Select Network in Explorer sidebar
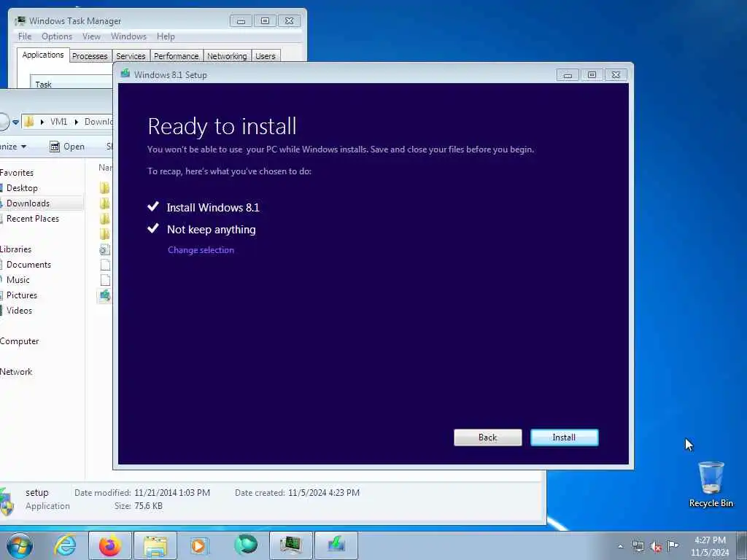Screen dimensions: 747x560 (x=16, y=372)
